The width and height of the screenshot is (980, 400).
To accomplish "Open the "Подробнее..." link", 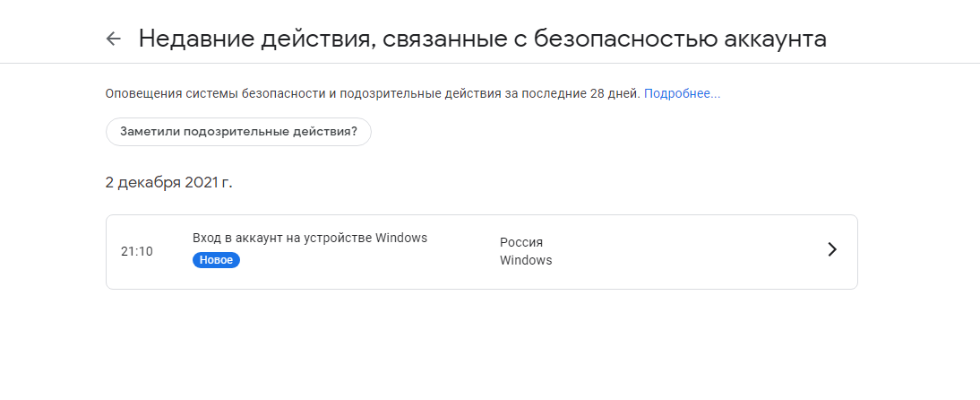I will [682, 93].
